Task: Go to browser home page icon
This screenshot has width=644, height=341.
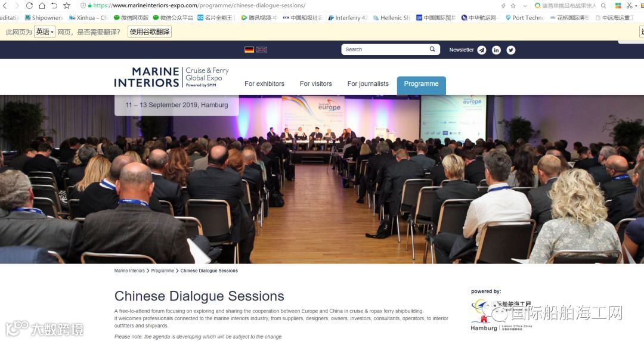Action: [x=42, y=6]
